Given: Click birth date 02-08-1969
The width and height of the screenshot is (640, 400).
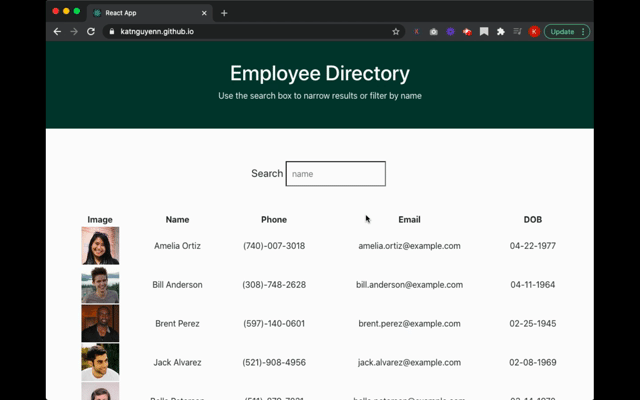Looking at the screenshot, I should (x=533, y=362).
